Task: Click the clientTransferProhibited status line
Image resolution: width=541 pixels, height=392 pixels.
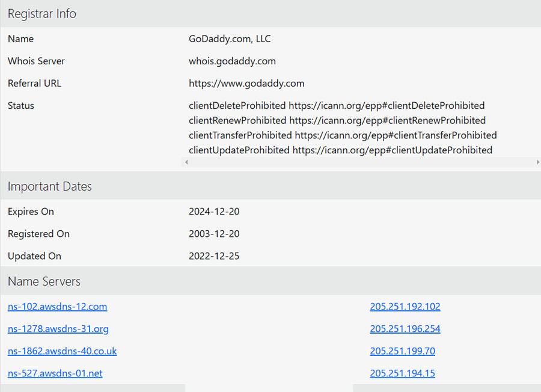Action: click(x=343, y=135)
